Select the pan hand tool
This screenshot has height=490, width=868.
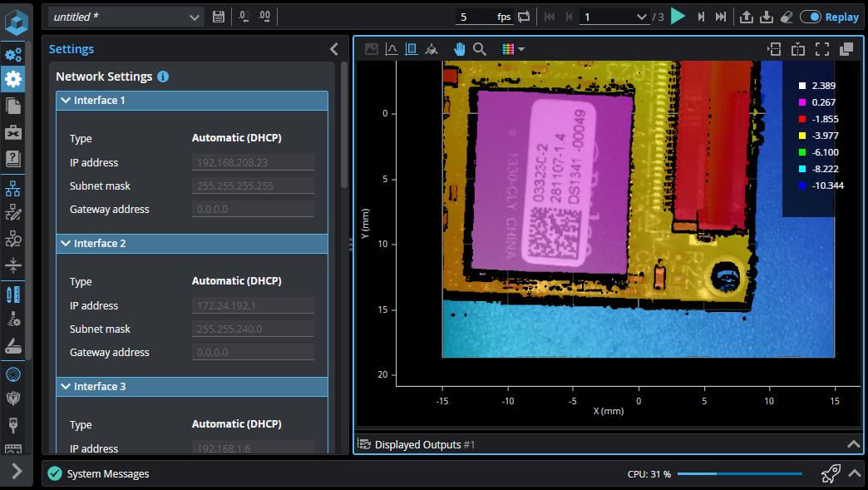coord(460,49)
